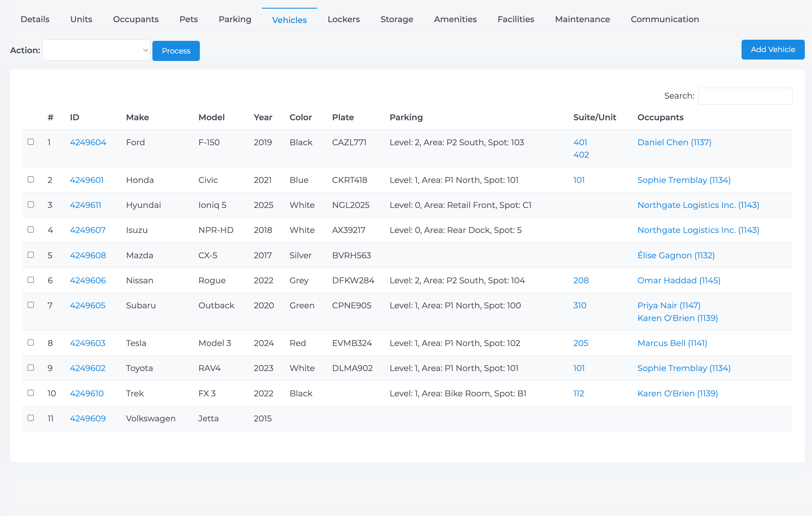Open occupant Priya Nair (1147)
This screenshot has height=516, width=812.
[x=669, y=305]
